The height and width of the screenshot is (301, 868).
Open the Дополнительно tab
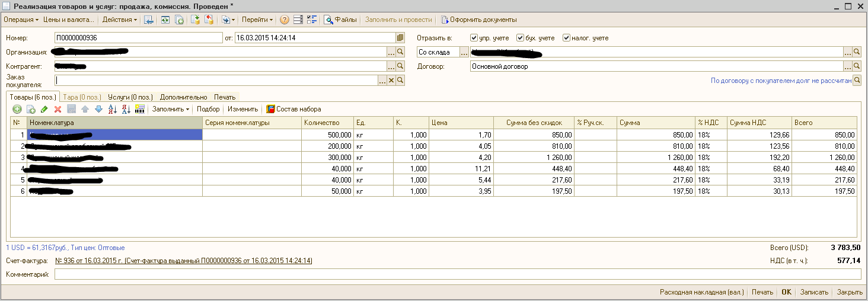[183, 97]
